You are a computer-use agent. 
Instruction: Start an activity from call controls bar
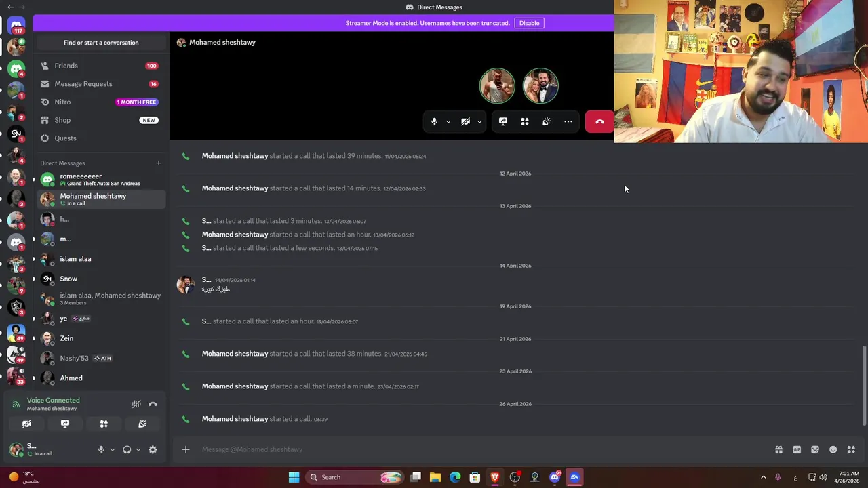point(525,122)
